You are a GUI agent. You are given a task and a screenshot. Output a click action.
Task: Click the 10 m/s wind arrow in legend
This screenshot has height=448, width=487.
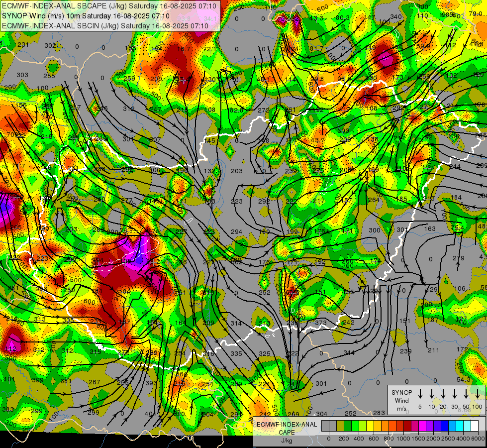click(432, 393)
